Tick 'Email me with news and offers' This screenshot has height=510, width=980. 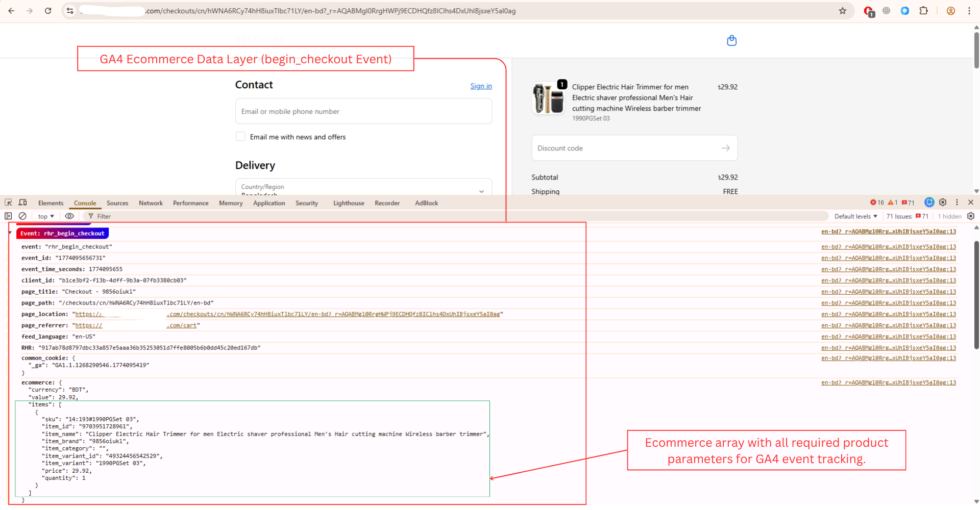click(240, 137)
